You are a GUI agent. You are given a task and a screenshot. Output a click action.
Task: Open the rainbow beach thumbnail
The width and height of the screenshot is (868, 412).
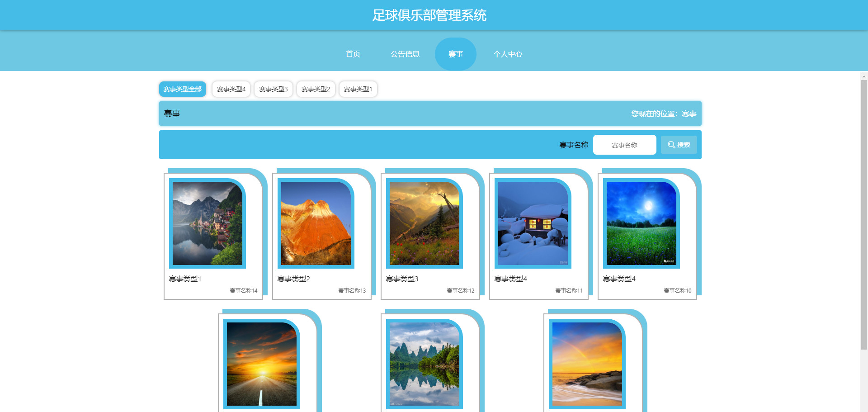587,364
